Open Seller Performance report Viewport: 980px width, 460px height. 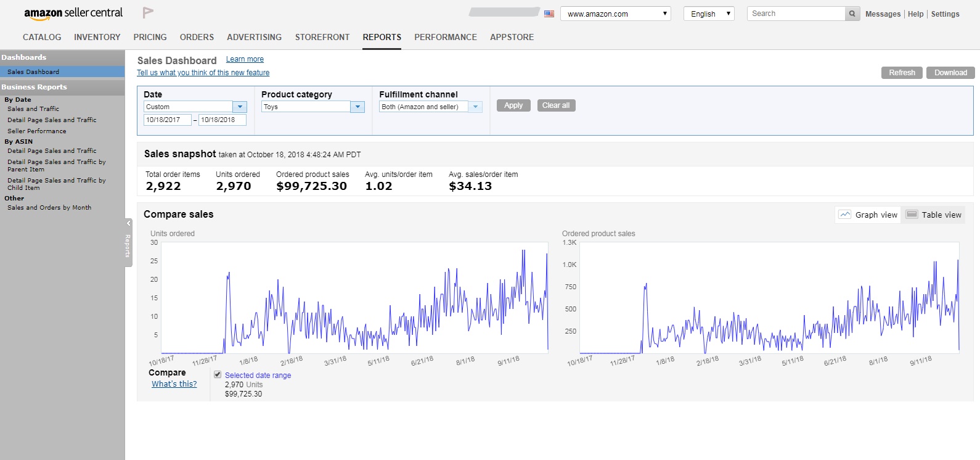pos(37,131)
